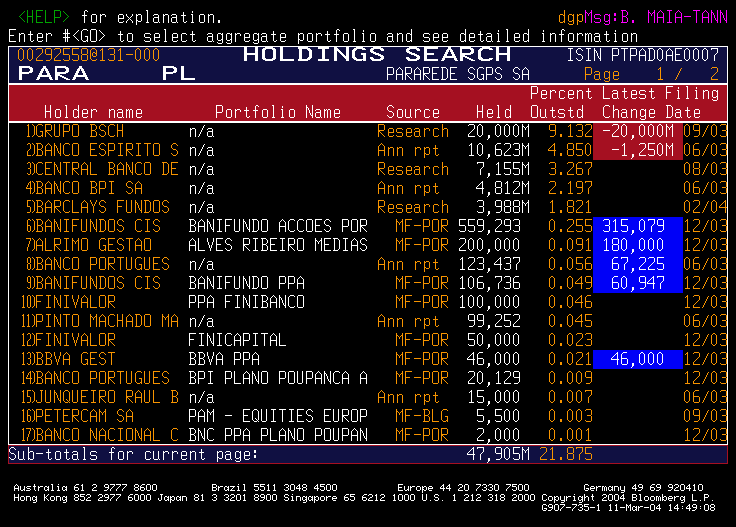The width and height of the screenshot is (736, 527).
Task: Click the 4.850 percent outstanding value
Action: click(570, 150)
